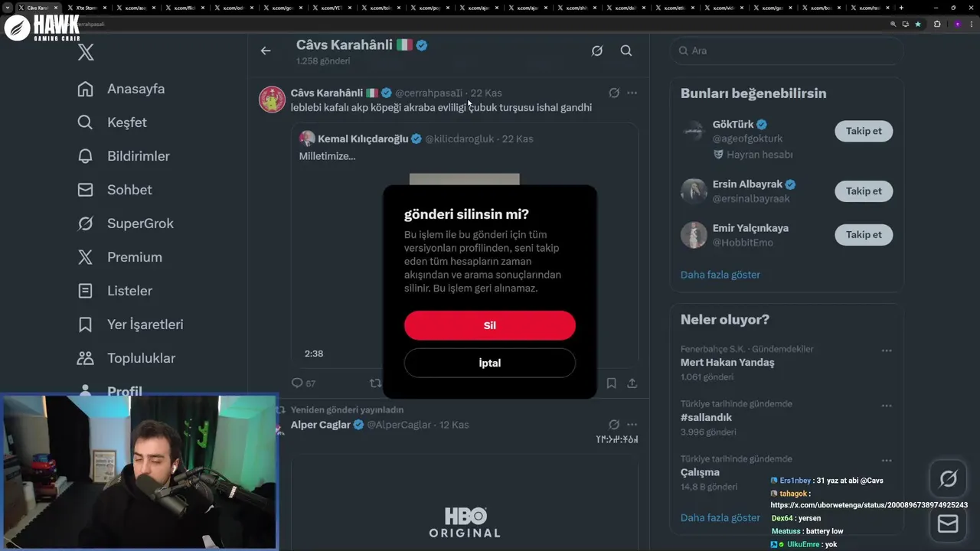Open GökTürk profile avatar
Image resolution: width=980 pixels, height=551 pixels.
[x=694, y=131]
